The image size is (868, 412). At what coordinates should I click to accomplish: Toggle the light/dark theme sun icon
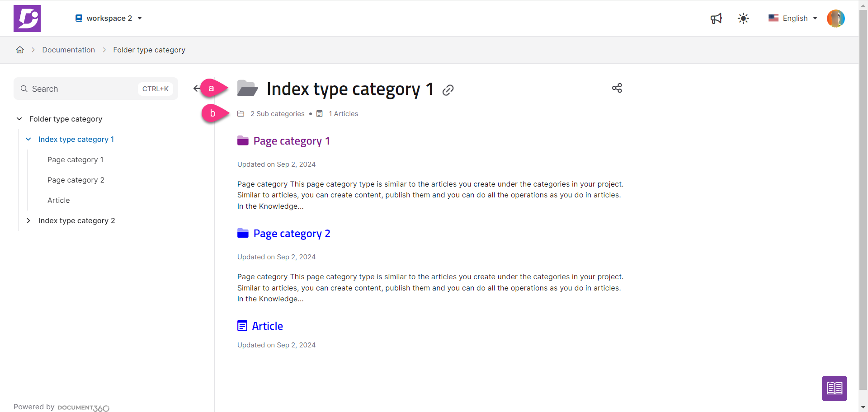743,19
